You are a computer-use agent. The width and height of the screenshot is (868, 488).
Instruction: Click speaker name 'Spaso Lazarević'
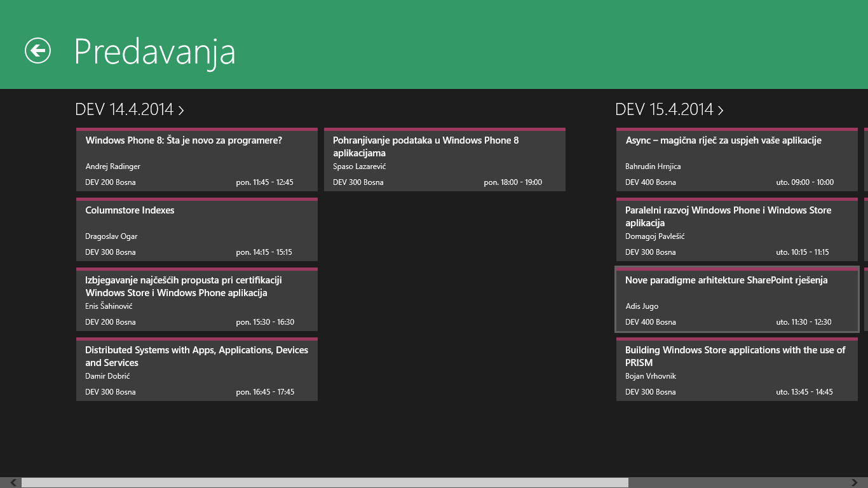tap(360, 166)
